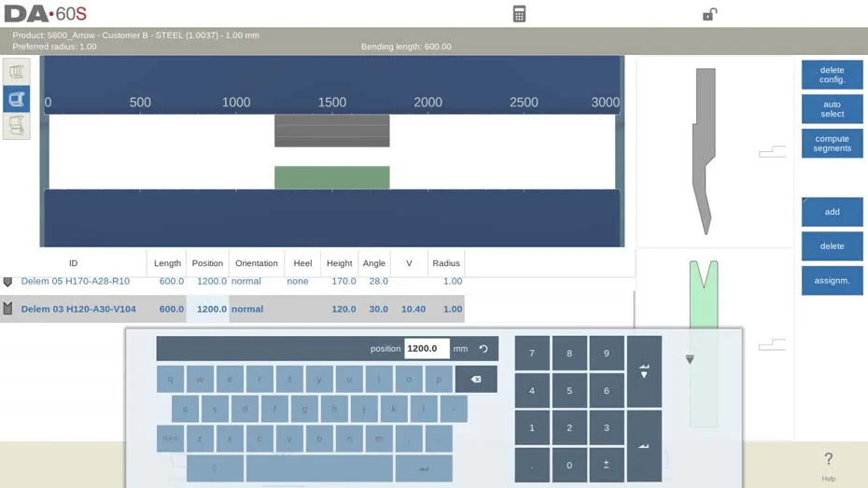The height and width of the screenshot is (488, 868).
Task: Select the front view icon in left sidebar
Action: [x=17, y=72]
